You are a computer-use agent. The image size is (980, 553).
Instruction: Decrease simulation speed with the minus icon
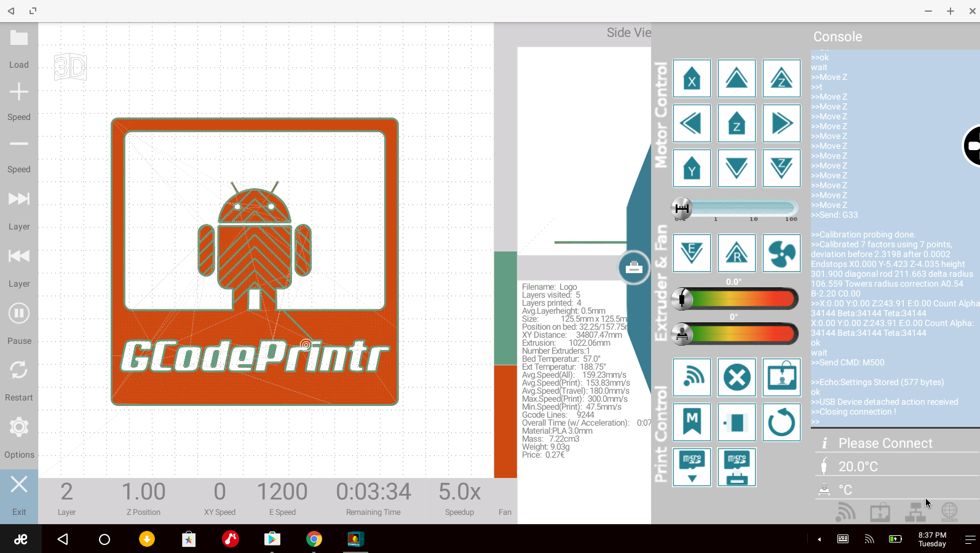(18, 144)
